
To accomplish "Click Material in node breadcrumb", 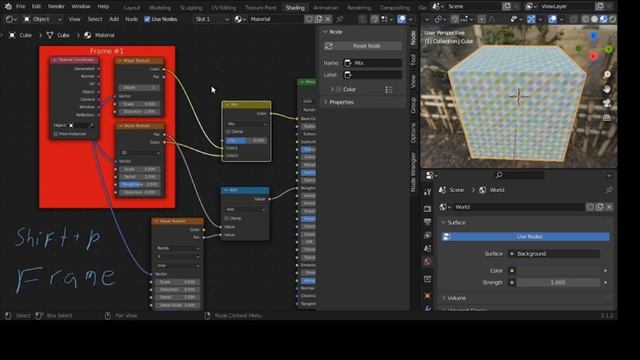I will click(100, 35).
